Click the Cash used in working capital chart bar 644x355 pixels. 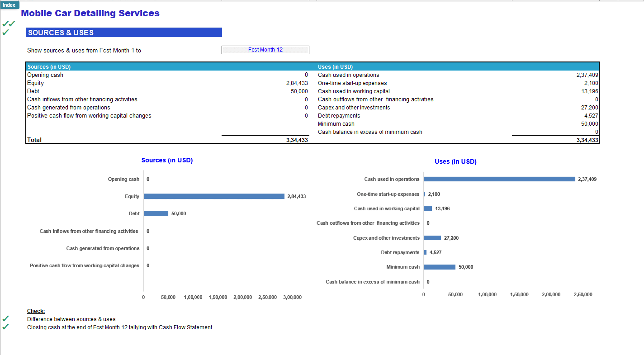coord(428,208)
